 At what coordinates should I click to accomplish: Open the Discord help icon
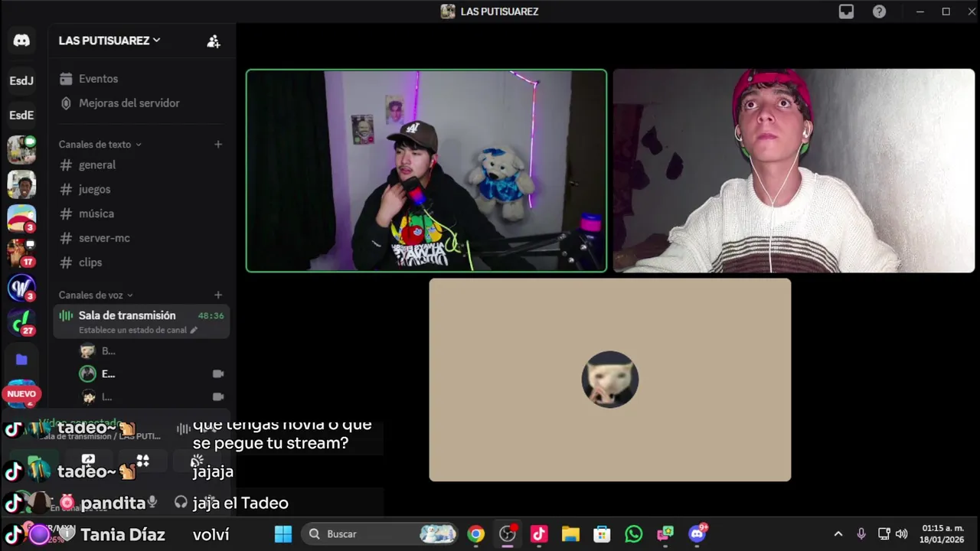tap(880, 11)
